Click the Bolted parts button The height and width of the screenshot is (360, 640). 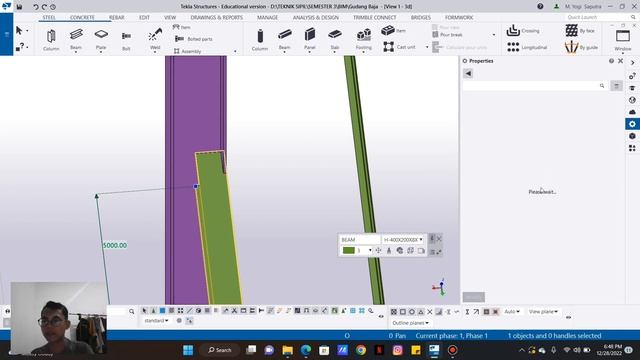193,39
